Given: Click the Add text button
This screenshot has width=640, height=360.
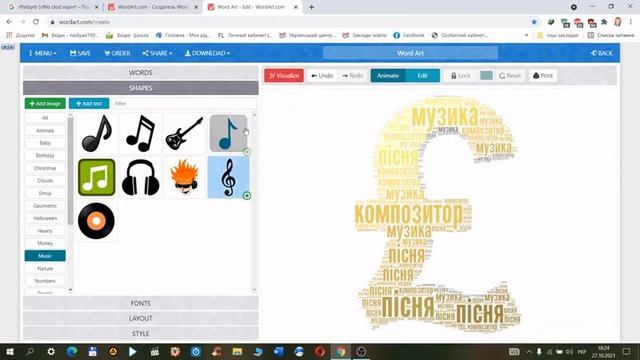Looking at the screenshot, I should pyautogui.click(x=89, y=104).
